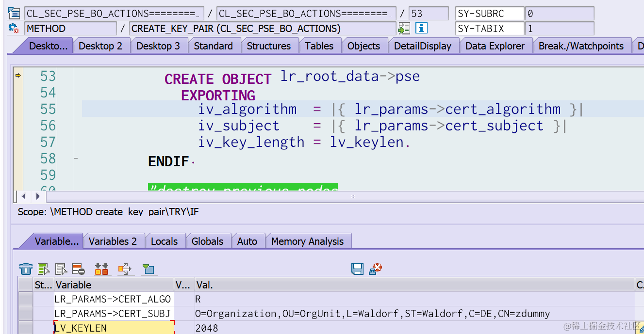The image size is (644, 334).
Task: Open the Tables tab
Action: click(319, 46)
